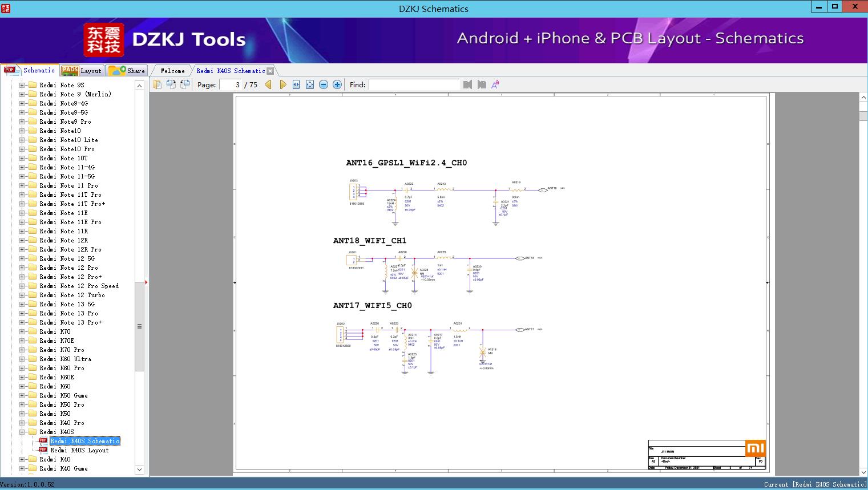
Task: Select the Redmi Note 12 Pro+ entry
Action: pos(71,277)
